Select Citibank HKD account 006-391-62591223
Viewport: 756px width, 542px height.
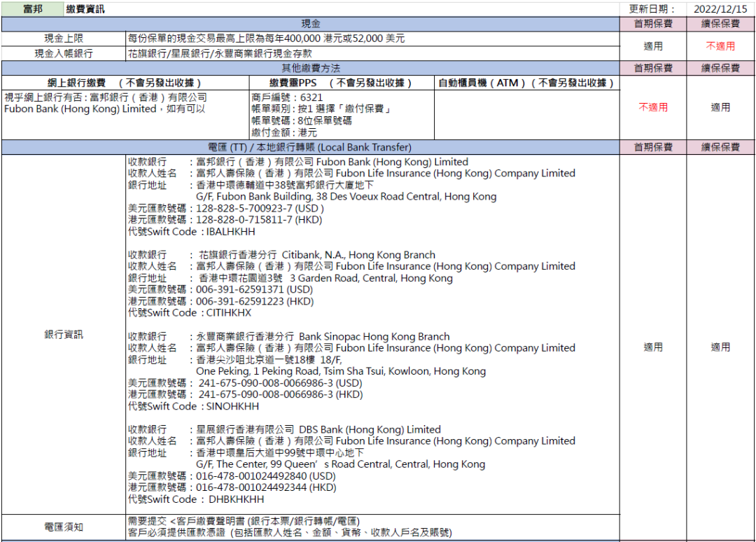click(220, 301)
